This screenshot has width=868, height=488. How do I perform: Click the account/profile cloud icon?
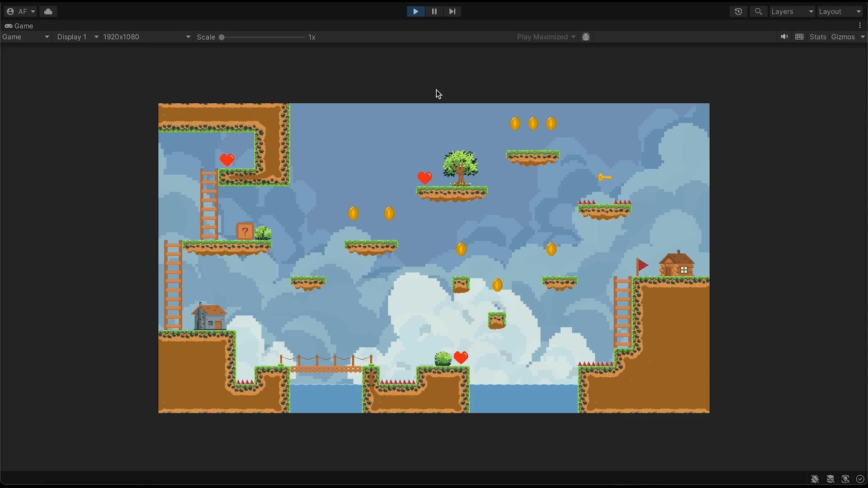(47, 11)
